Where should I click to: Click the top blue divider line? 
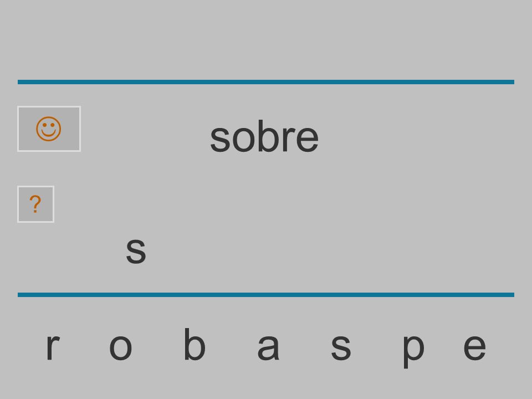click(266, 82)
